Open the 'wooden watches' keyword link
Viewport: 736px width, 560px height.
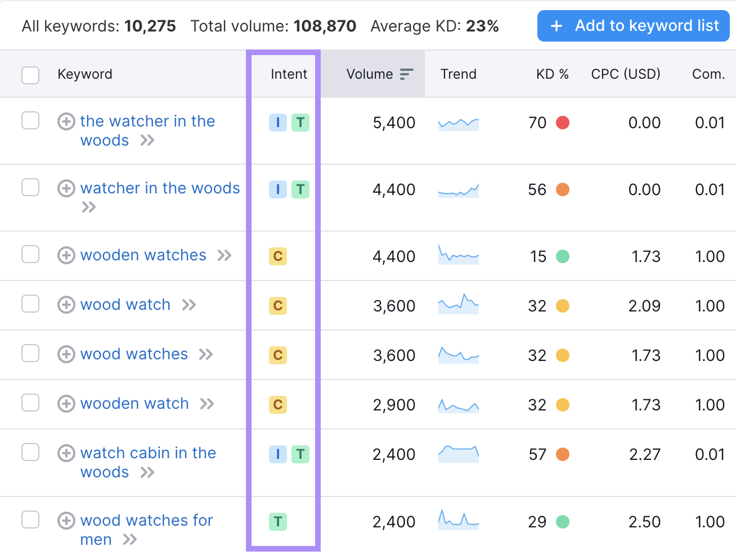(143, 255)
